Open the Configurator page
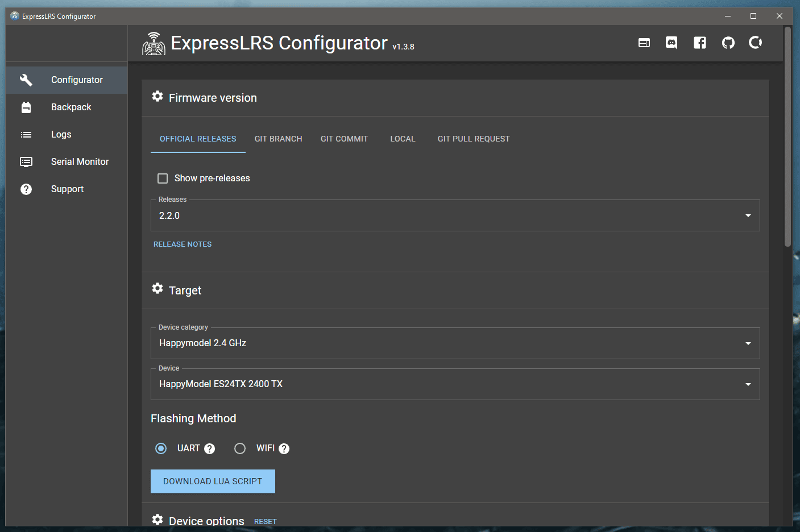Screen dimensions: 800x532 click(x=67, y=80)
